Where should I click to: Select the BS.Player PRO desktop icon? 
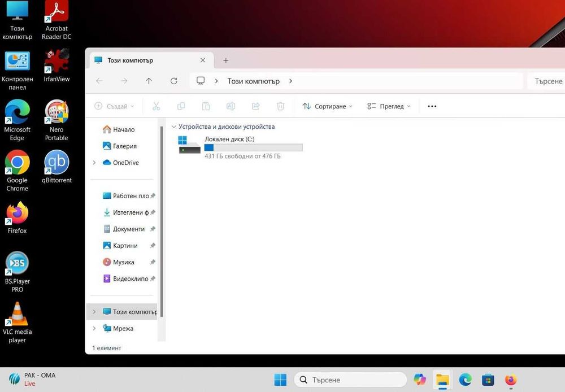coord(17,272)
